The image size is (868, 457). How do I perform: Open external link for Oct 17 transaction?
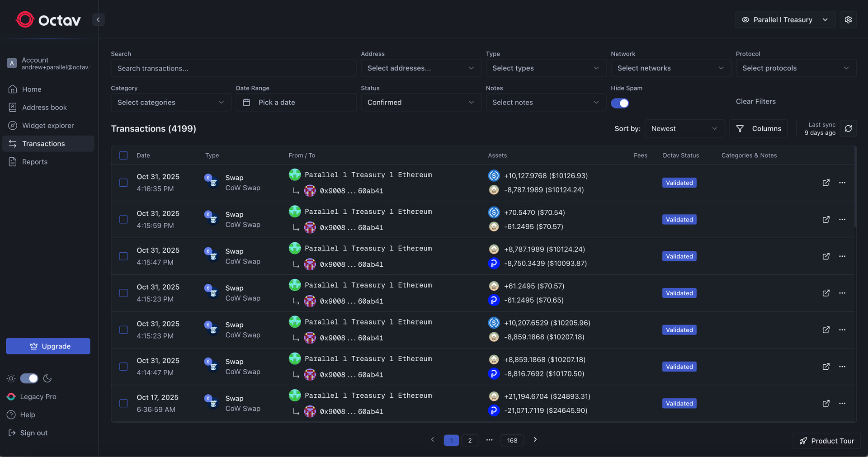(x=826, y=404)
